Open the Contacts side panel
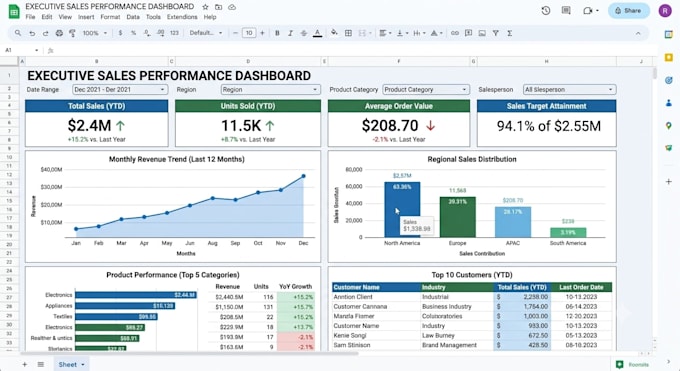This screenshot has height=371, width=680. (668, 103)
